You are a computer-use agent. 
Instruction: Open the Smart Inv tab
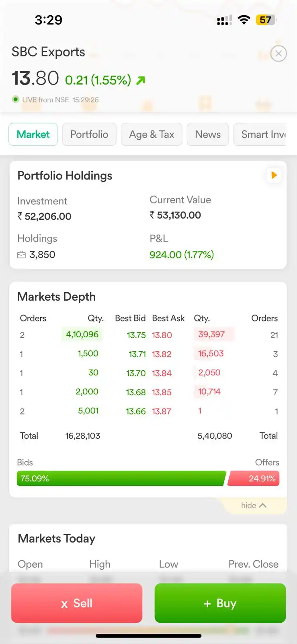pos(261,134)
